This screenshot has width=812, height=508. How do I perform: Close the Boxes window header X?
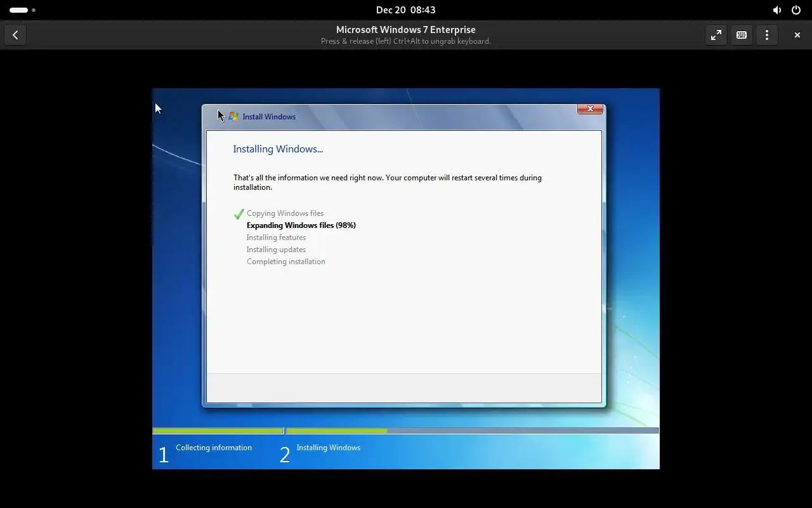(x=797, y=35)
